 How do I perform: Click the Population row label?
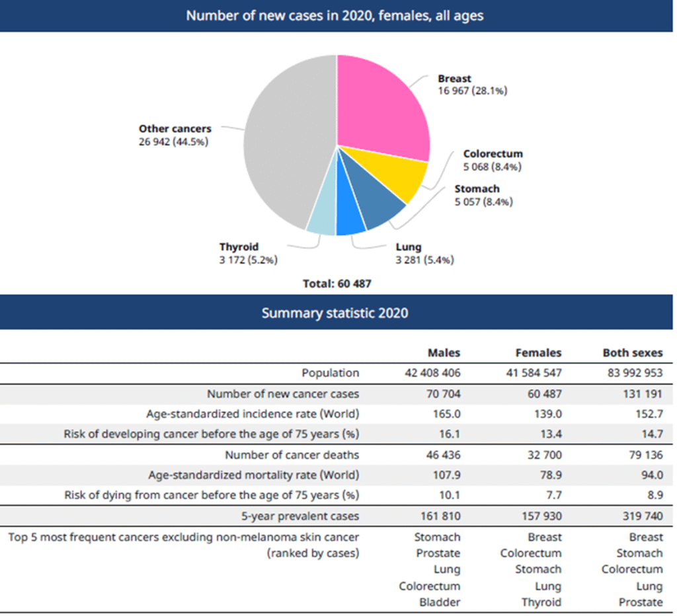(x=330, y=373)
